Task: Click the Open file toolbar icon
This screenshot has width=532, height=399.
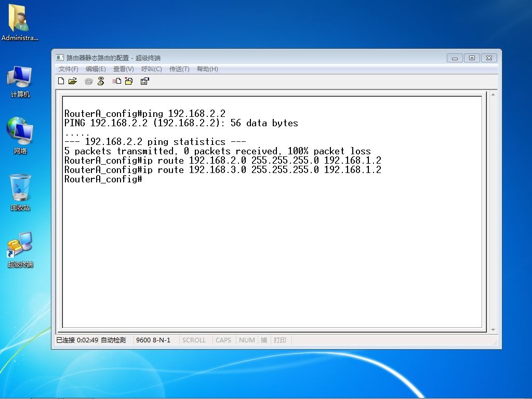Action: pos(73,81)
